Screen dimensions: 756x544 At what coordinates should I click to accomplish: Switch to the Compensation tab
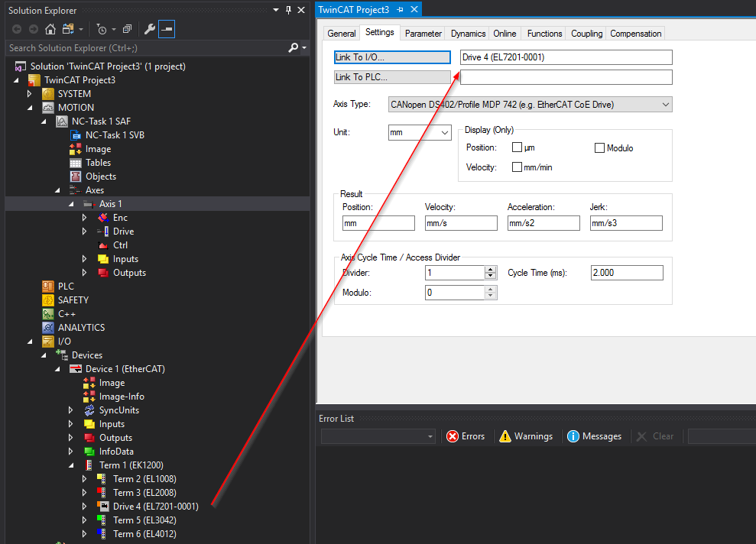click(x=635, y=34)
